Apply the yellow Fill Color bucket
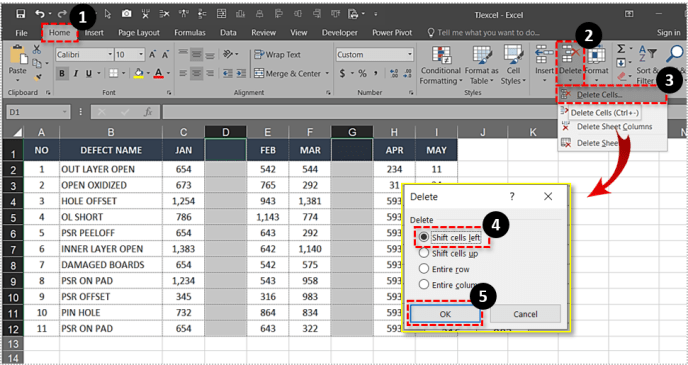The height and width of the screenshot is (365, 688). [x=139, y=73]
